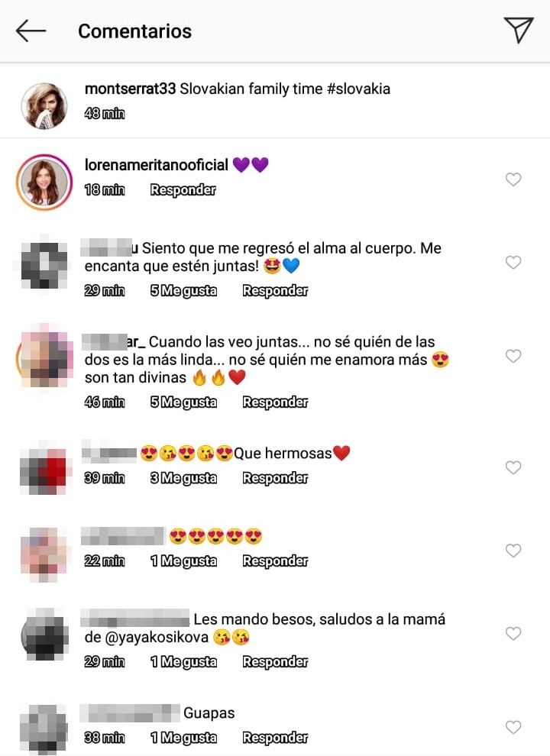Like lorenameritanooficial's purple hearts comment
Image resolution: width=550 pixels, height=756 pixels.
point(513,179)
